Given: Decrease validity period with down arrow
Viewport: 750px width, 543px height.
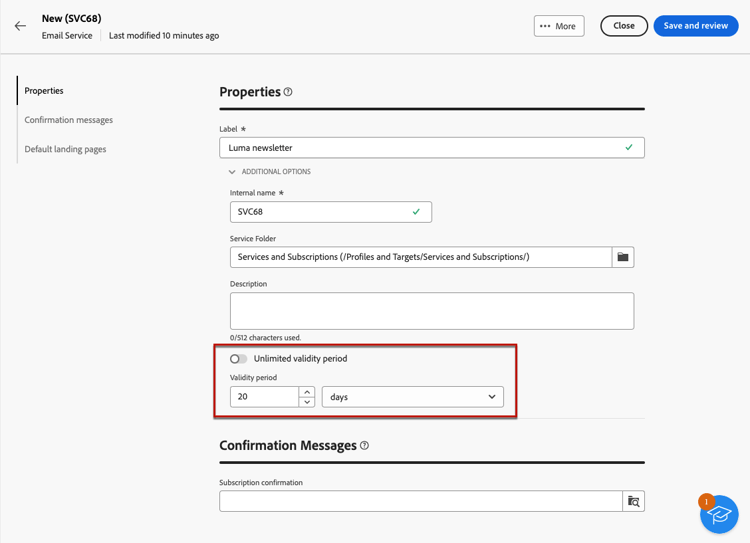Looking at the screenshot, I should [307, 402].
